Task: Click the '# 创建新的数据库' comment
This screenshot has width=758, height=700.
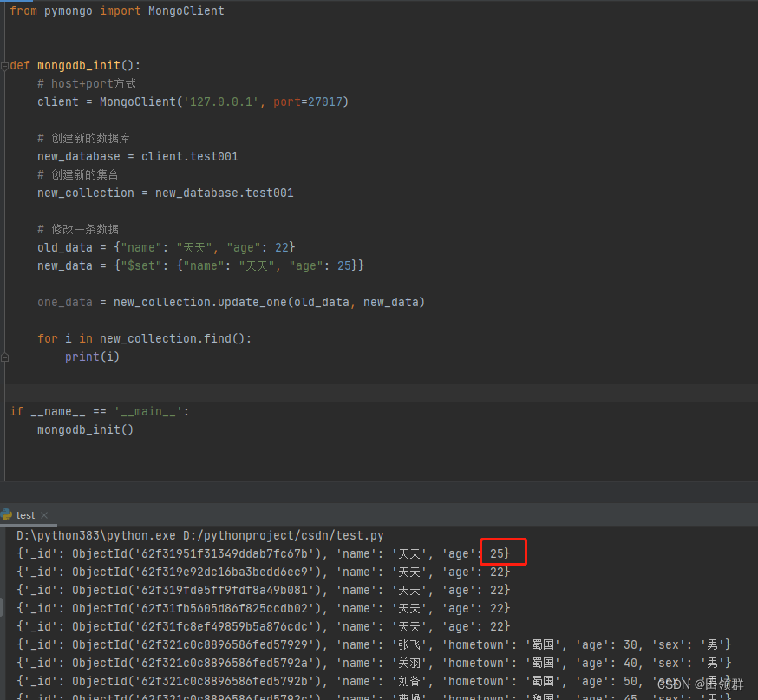Action: [x=83, y=138]
